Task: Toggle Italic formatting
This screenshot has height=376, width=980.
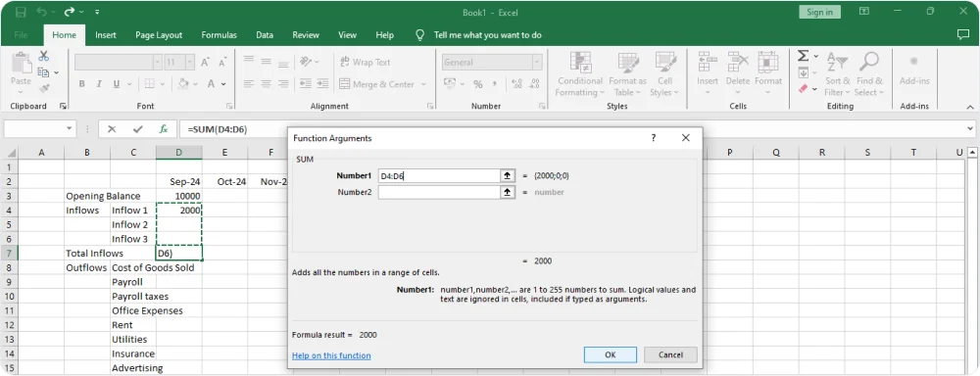Action: click(99, 83)
